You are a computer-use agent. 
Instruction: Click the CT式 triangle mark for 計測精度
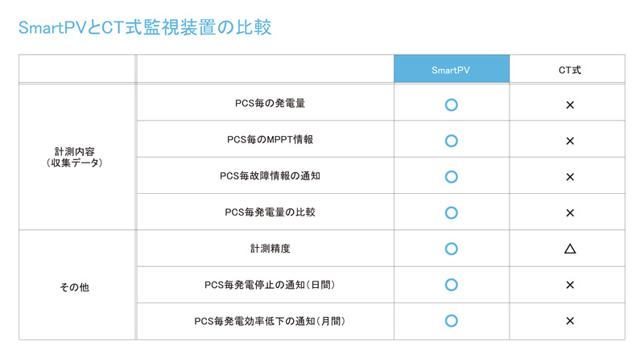570,249
